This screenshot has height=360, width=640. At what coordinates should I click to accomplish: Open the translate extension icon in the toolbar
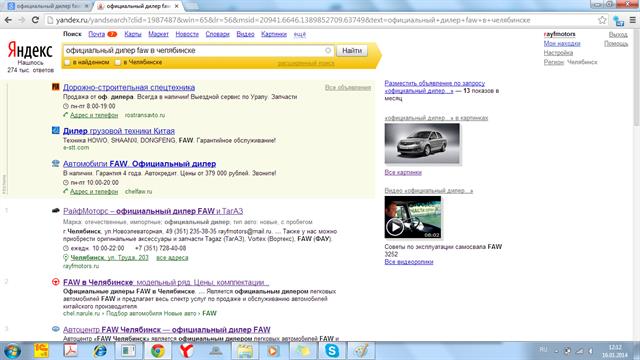point(618,20)
